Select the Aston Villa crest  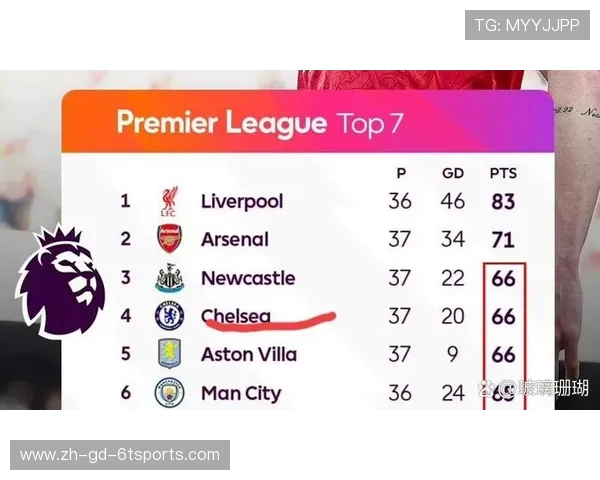pos(169,354)
